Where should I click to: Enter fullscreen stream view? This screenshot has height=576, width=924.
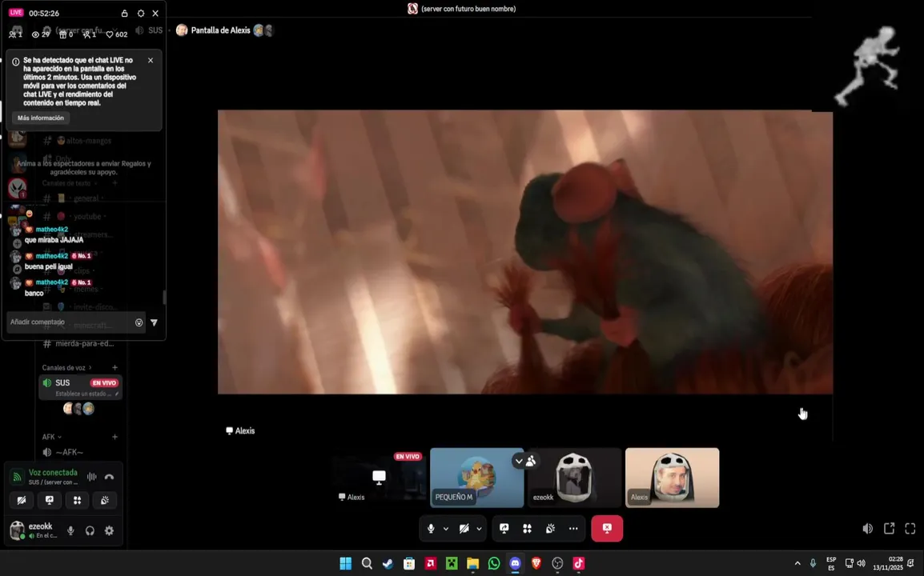click(x=910, y=529)
